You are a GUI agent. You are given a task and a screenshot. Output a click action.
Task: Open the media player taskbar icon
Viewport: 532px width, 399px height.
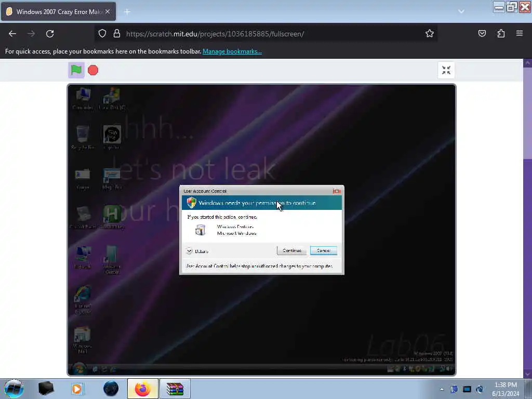pos(77,389)
